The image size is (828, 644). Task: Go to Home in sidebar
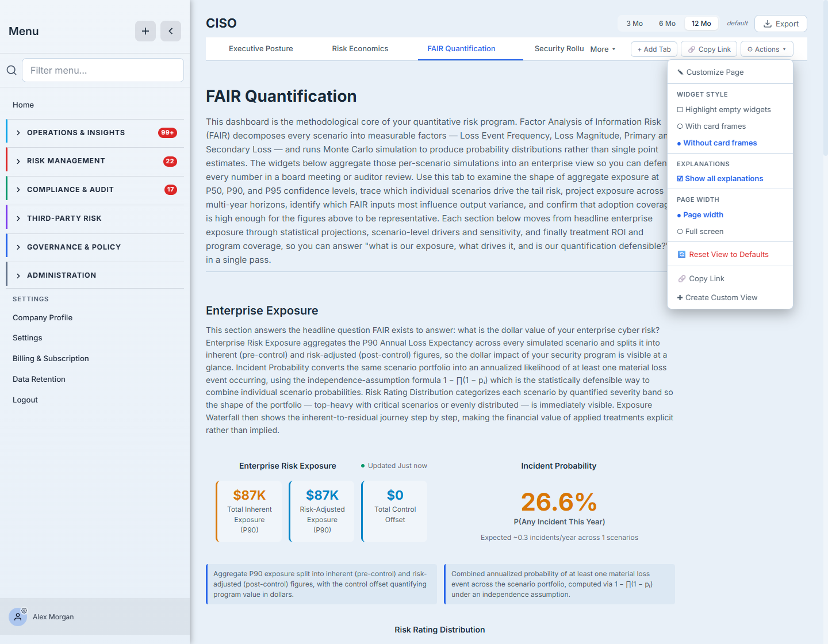pos(23,105)
